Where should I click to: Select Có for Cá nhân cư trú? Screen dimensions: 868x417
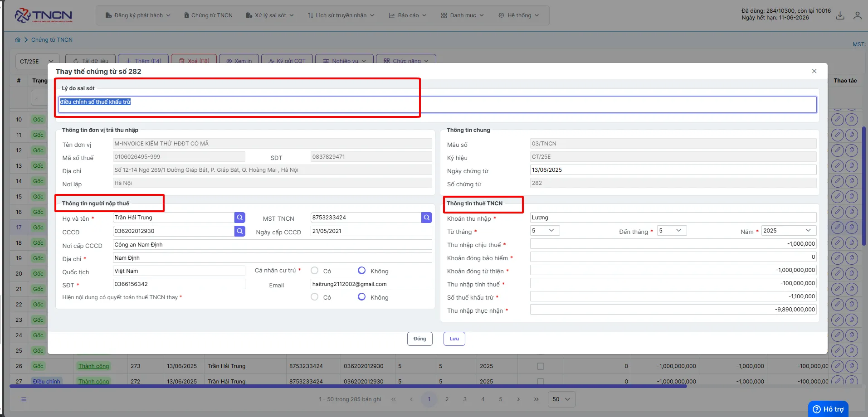315,271
